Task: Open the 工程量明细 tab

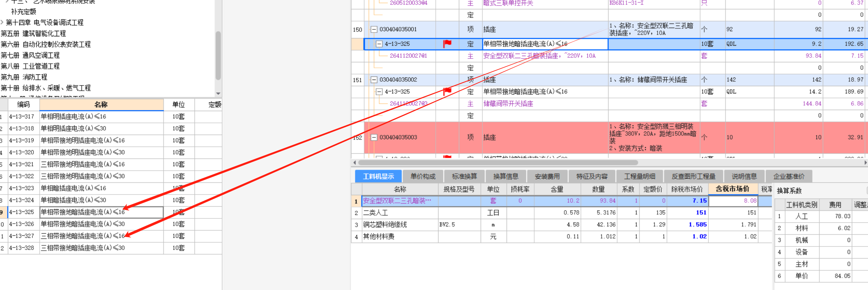Action: coord(640,176)
